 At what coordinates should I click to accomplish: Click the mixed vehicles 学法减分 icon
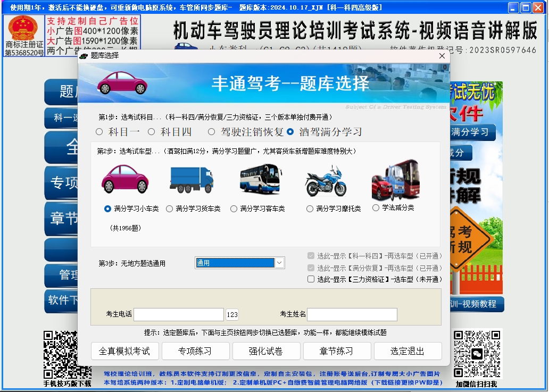click(395, 181)
